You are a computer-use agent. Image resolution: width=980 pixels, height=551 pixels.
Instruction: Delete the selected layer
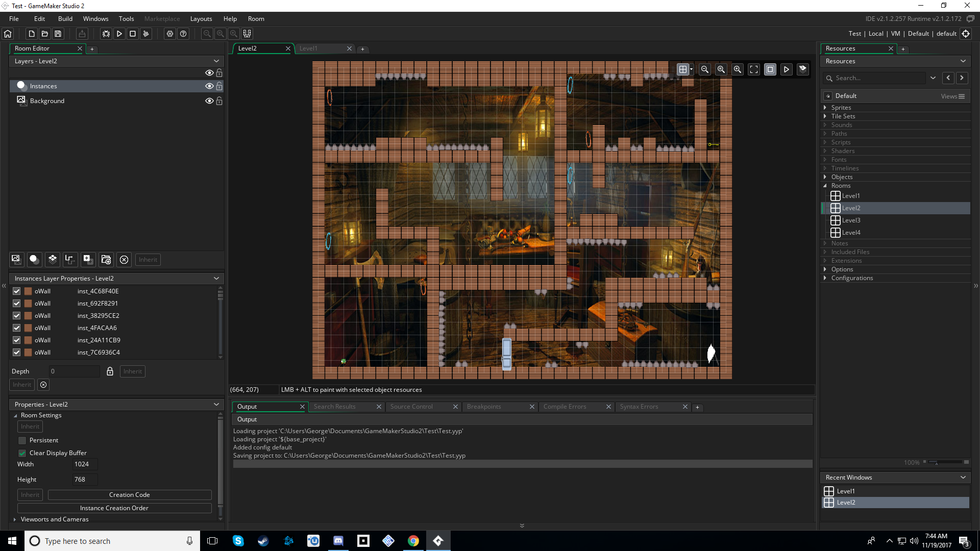(x=124, y=259)
